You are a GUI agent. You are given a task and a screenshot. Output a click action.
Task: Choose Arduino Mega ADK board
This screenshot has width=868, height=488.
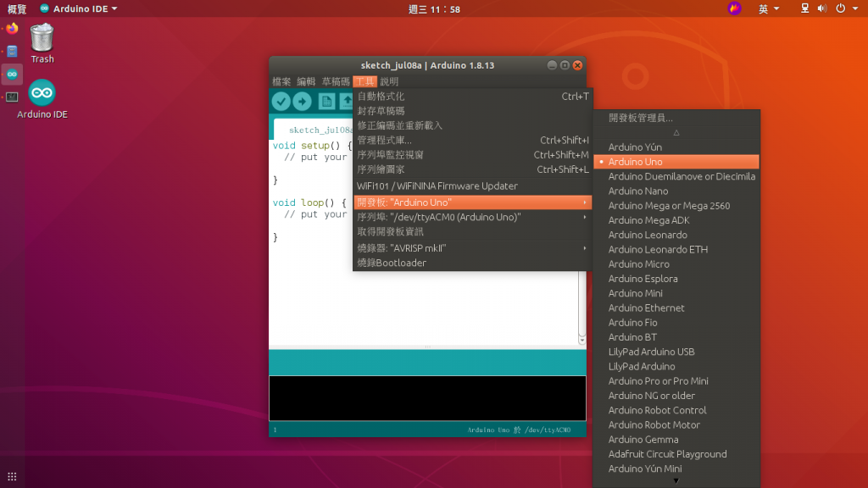click(x=676, y=220)
